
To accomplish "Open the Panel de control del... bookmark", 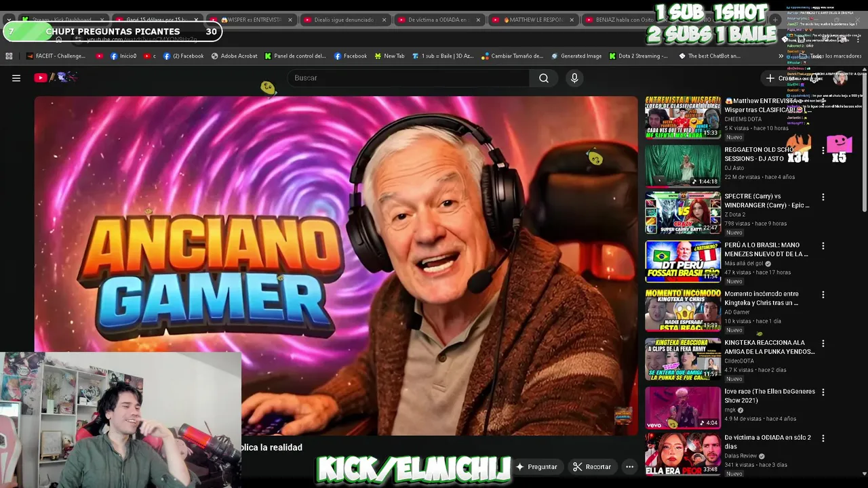I will click(296, 56).
